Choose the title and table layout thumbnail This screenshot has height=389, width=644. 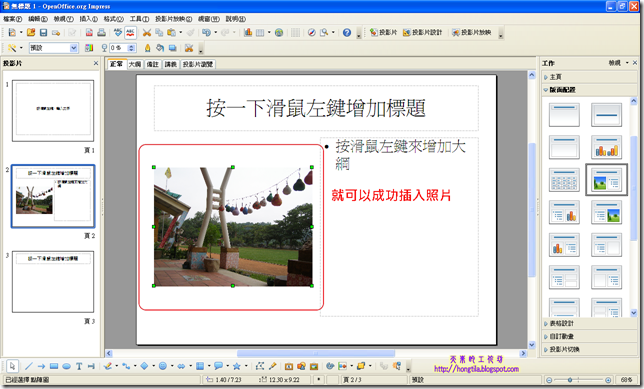(x=564, y=180)
